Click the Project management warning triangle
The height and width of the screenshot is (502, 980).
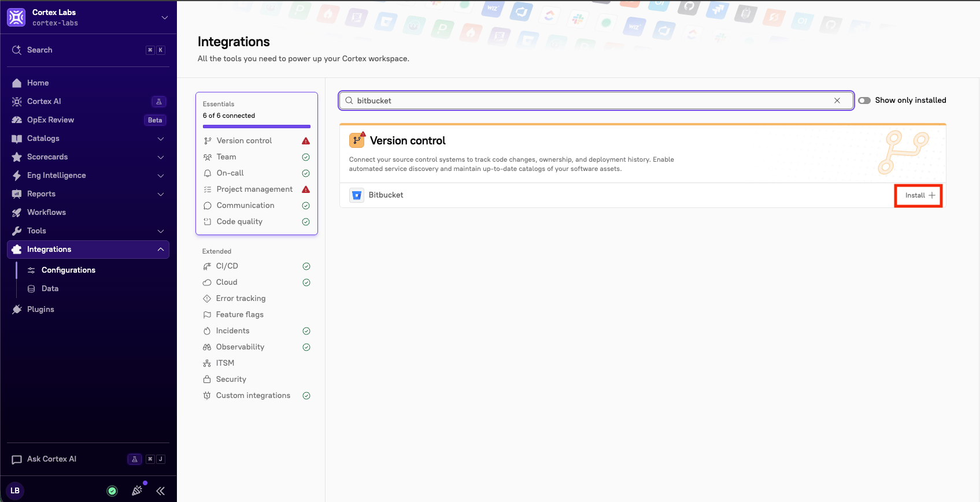[306, 189]
